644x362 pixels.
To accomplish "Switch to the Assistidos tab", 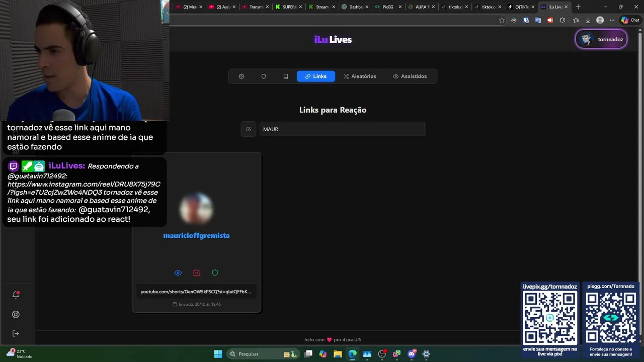I will (x=410, y=76).
